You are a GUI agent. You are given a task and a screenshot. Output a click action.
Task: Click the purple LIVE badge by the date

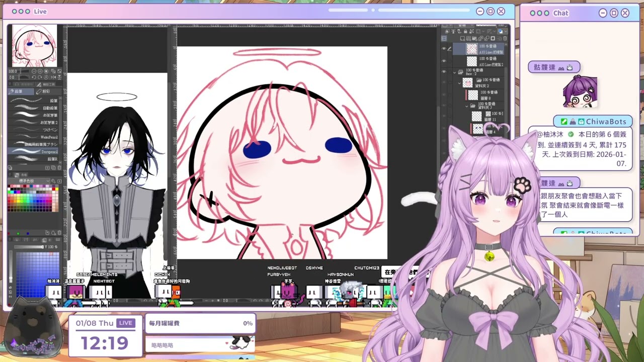tap(126, 323)
